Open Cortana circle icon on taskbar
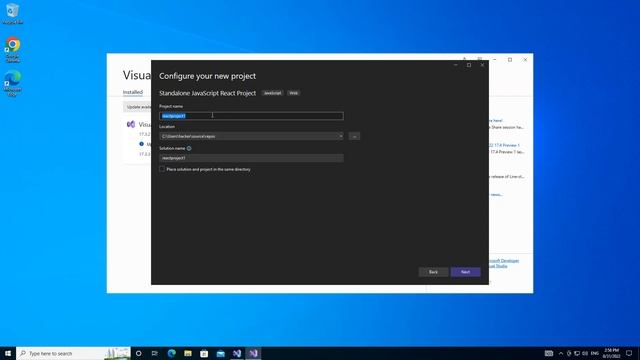The image size is (640, 360). click(x=138, y=353)
